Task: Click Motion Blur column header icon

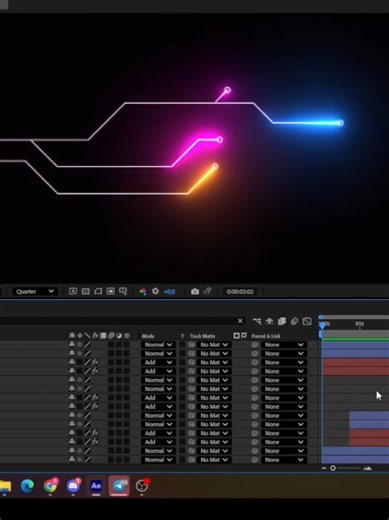Action: click(111, 335)
